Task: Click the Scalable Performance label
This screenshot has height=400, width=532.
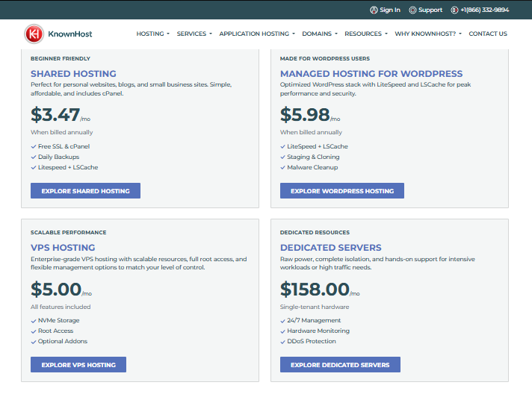Action: coord(68,233)
